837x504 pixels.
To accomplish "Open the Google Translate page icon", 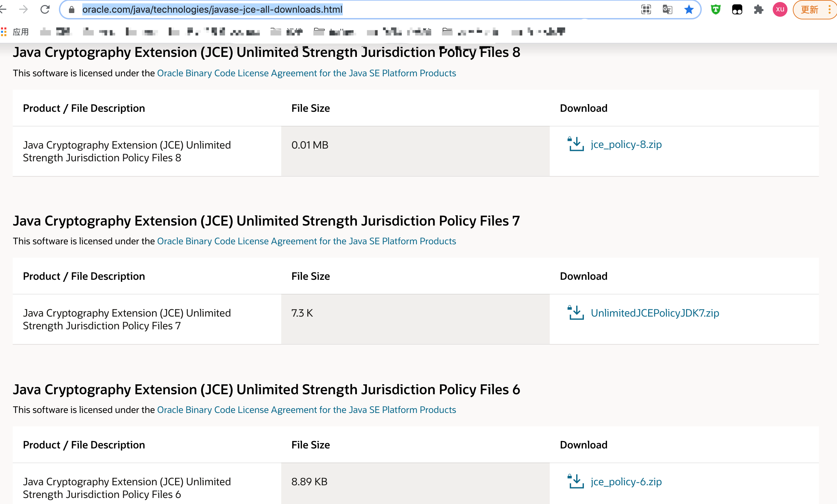I will click(667, 9).
